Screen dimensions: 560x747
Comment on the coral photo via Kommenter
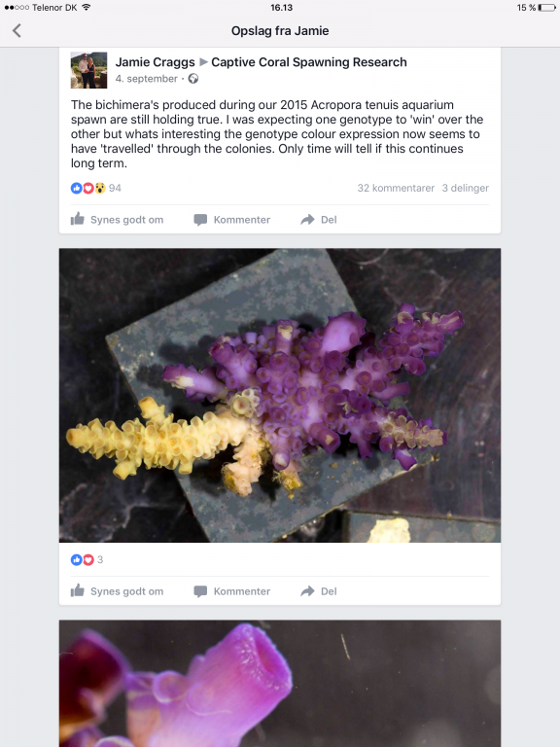coord(232,591)
